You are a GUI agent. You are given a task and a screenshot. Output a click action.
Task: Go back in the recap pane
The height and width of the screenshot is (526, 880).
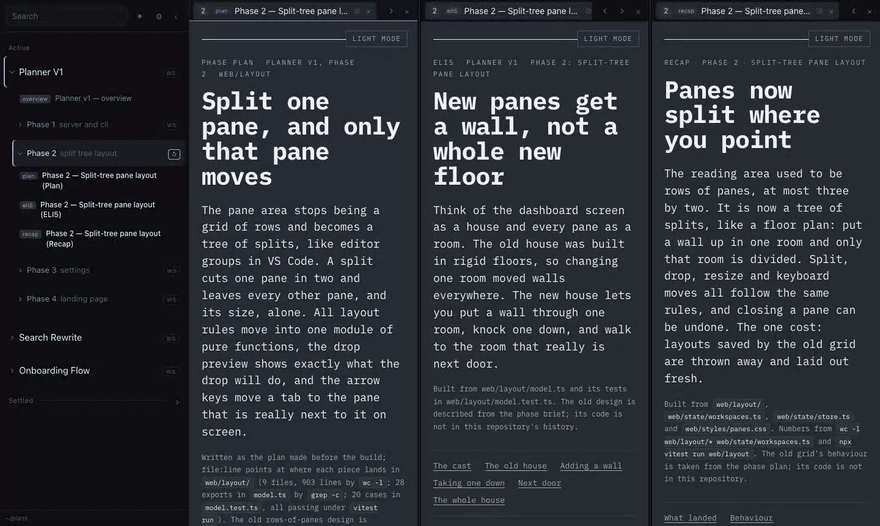(854, 11)
